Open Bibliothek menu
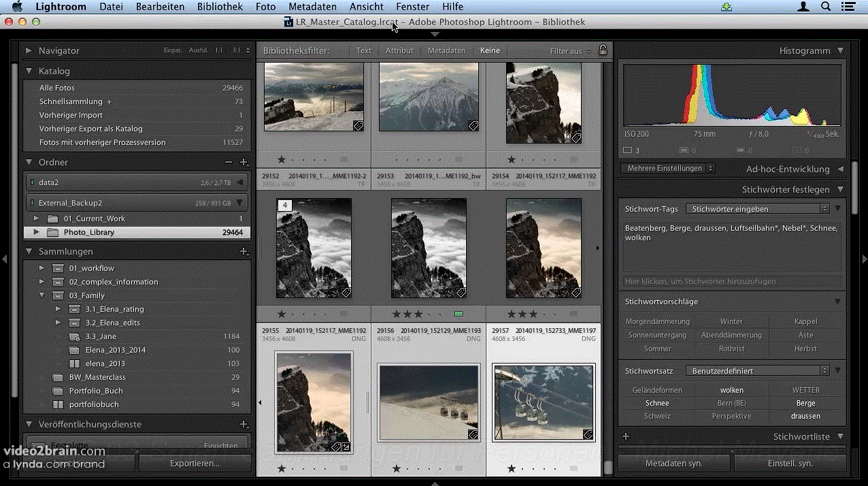Image resolution: width=868 pixels, height=486 pixels. point(220,7)
